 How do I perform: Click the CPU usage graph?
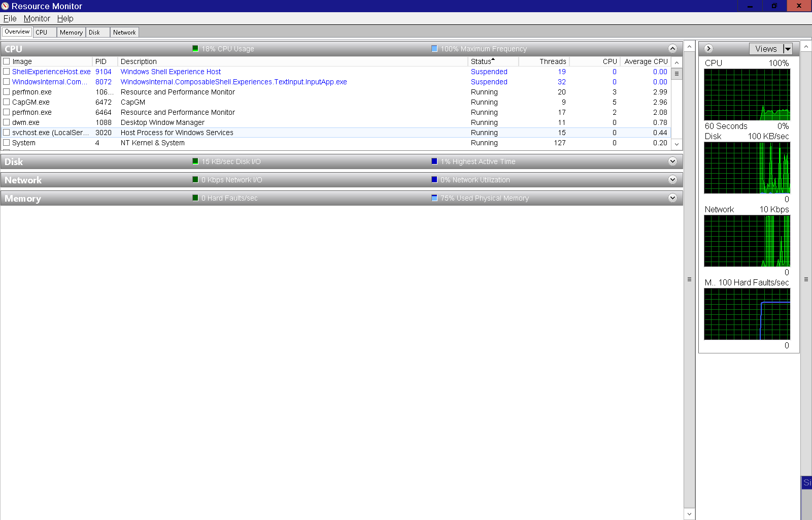(747, 94)
